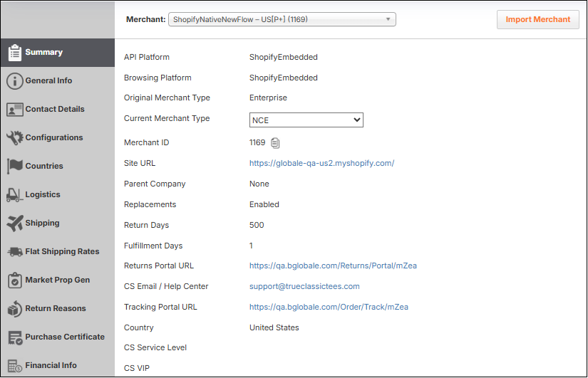Open the Returns Portal URL link
This screenshot has height=378, width=588.
(333, 266)
